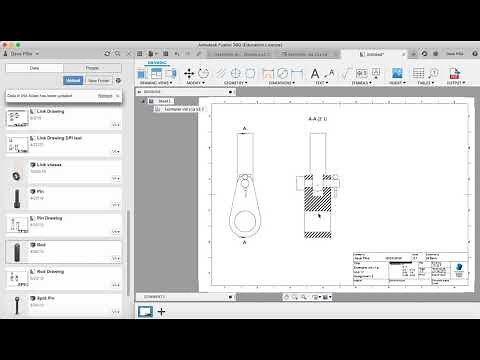Open the Job Status clock icon
Screen dimensions: 480x360
pyautogui.click(x=425, y=53)
